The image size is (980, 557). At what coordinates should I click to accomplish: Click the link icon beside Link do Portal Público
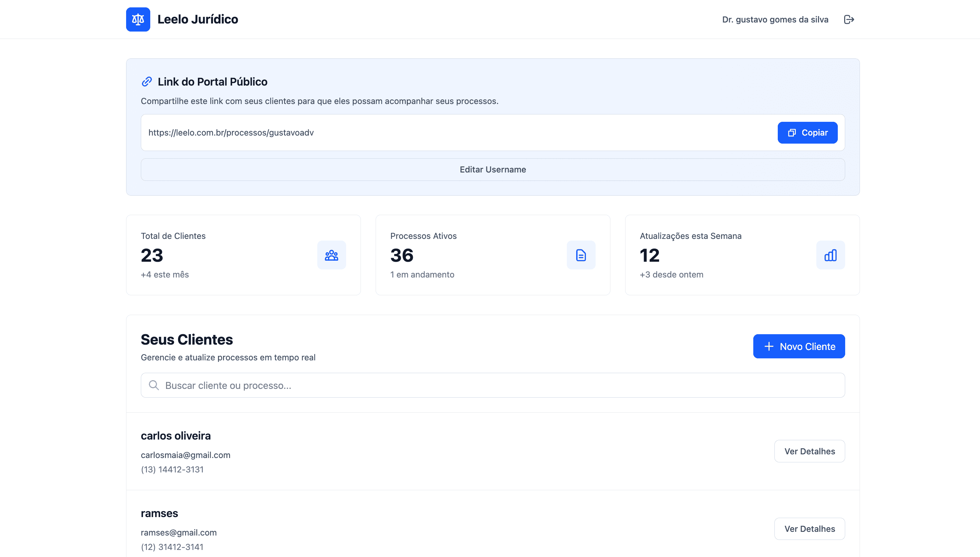pyautogui.click(x=147, y=81)
